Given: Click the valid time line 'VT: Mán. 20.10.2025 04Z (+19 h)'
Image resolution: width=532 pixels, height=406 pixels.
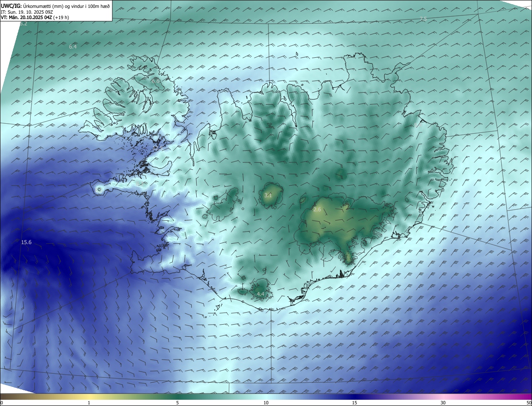Looking at the screenshot, I should tap(34, 18).
